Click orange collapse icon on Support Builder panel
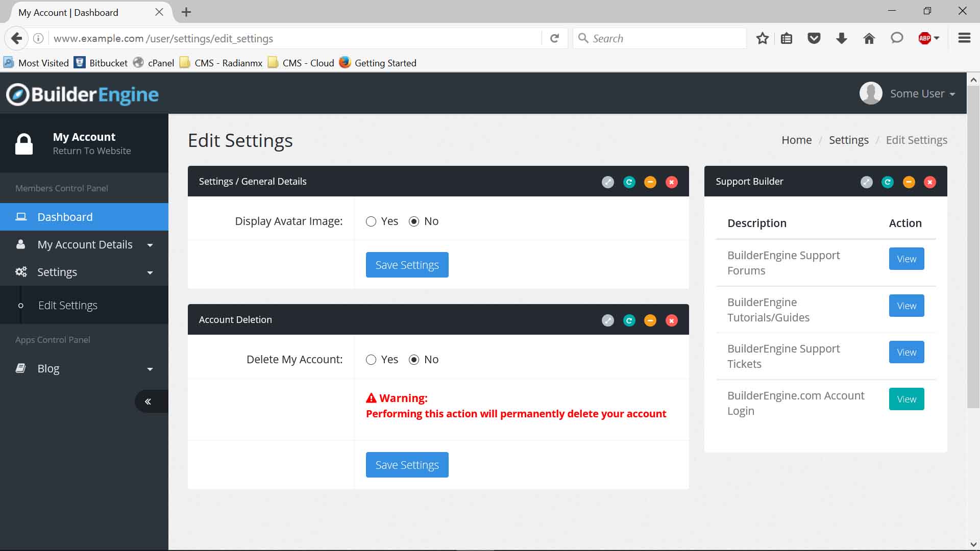Image resolution: width=980 pixels, height=551 pixels. tap(909, 182)
